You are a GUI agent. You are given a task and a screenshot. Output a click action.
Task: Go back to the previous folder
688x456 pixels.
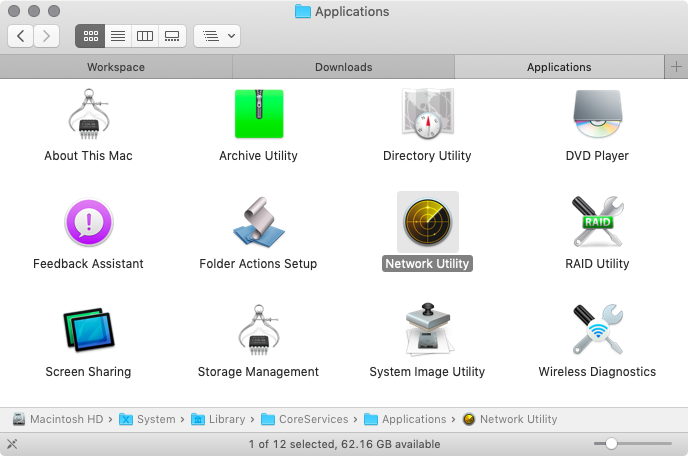21,36
